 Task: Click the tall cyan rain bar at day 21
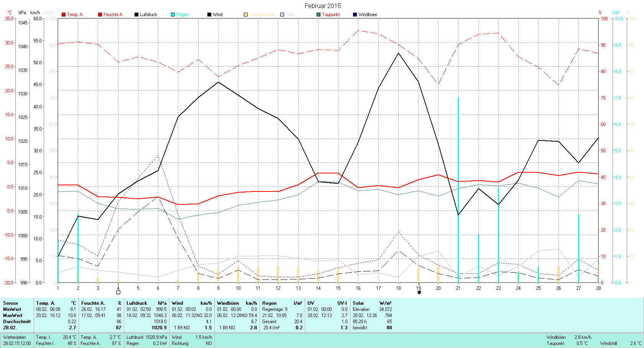coord(458,190)
